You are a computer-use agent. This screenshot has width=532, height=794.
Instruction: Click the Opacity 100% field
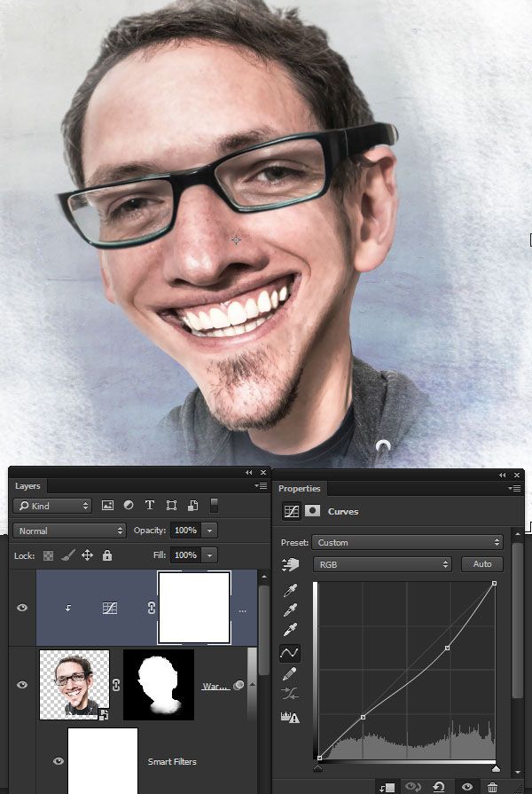[x=185, y=531]
